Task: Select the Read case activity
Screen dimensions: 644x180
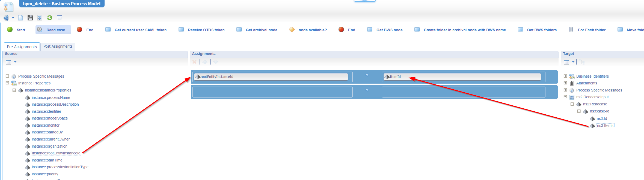Action: pos(53,30)
